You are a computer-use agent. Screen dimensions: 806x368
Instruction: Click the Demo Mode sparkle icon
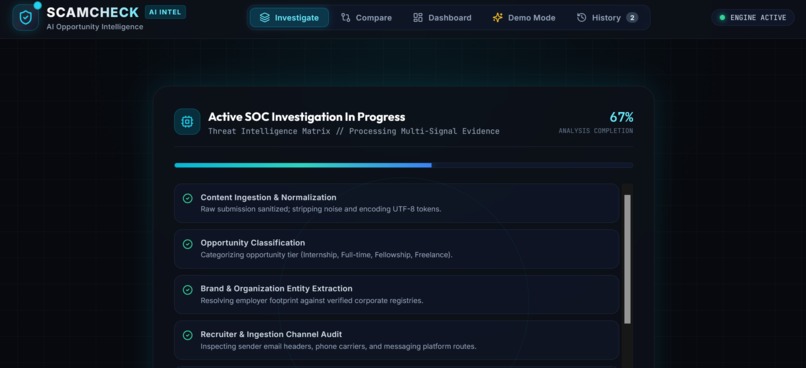tap(498, 17)
